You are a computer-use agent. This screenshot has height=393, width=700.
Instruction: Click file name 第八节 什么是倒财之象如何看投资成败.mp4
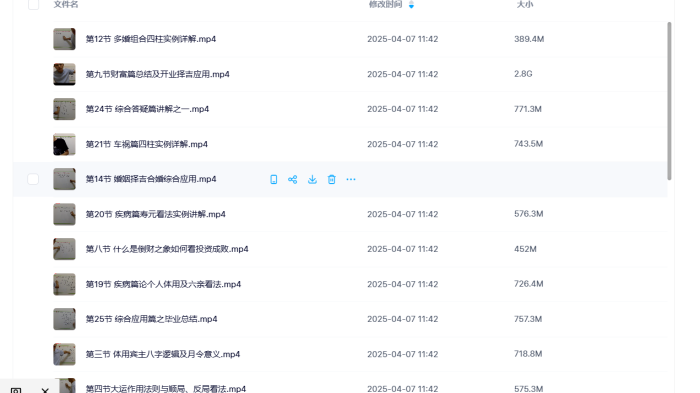(x=167, y=249)
